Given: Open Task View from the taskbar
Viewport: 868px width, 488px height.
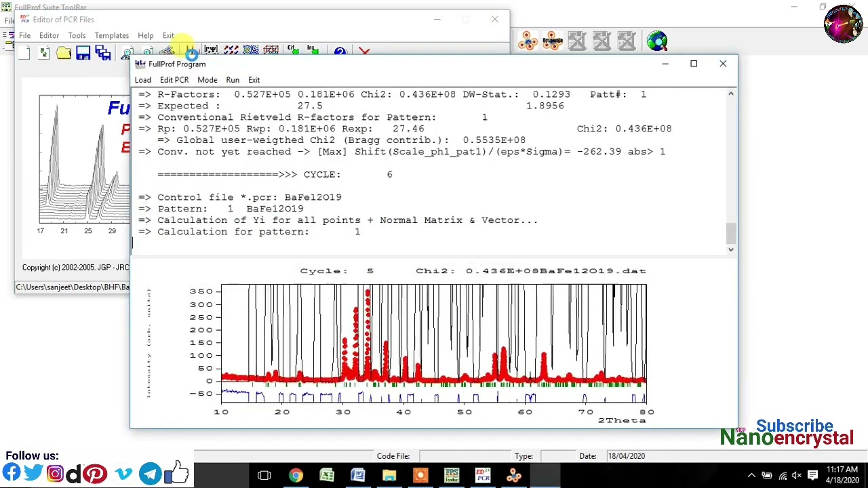Looking at the screenshot, I should 264,475.
